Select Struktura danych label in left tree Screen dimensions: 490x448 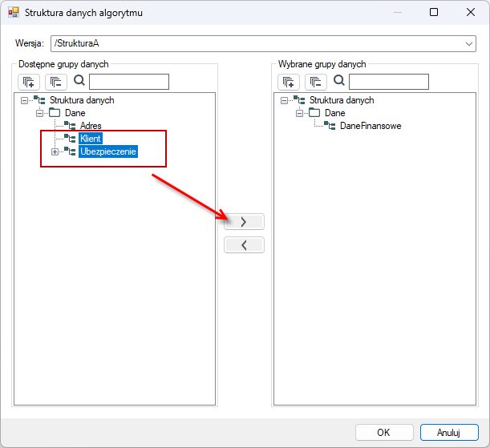[x=82, y=100]
